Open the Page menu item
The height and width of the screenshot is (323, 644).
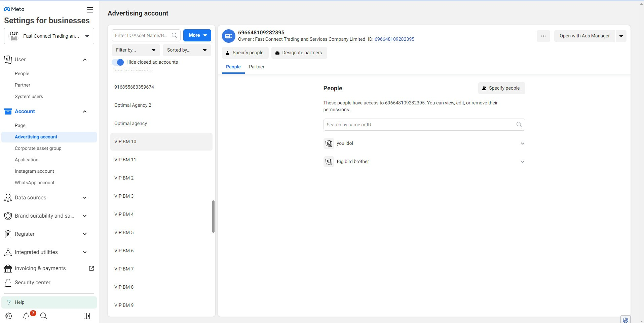tap(20, 126)
